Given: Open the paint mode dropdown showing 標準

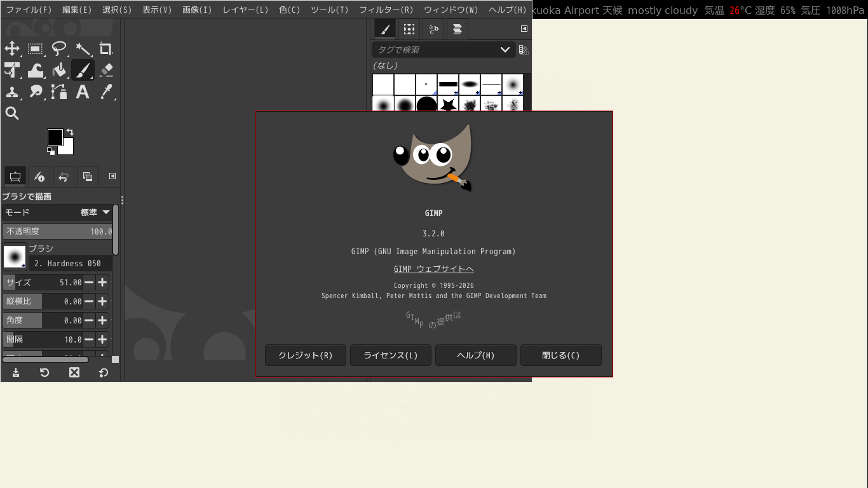Looking at the screenshot, I should click(x=57, y=212).
